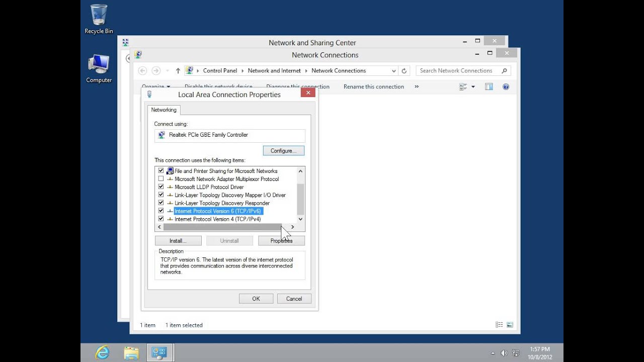The width and height of the screenshot is (644, 362).
Task: Enable Microsoft Network Adapter Multiplexor Protocol checkbox
Action: tap(161, 179)
